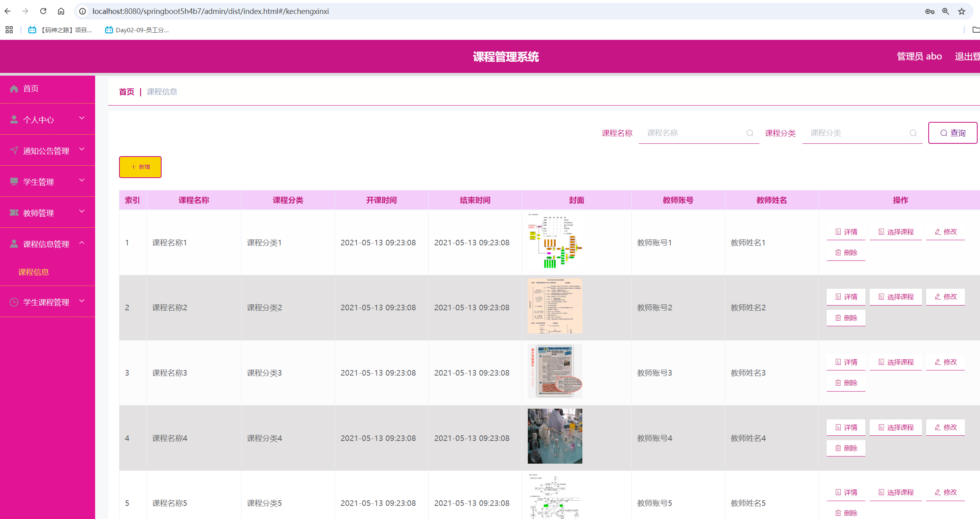Image resolution: width=980 pixels, height=519 pixels.
Task: Click the magnifier icon in 课程名称 field
Action: click(x=750, y=133)
